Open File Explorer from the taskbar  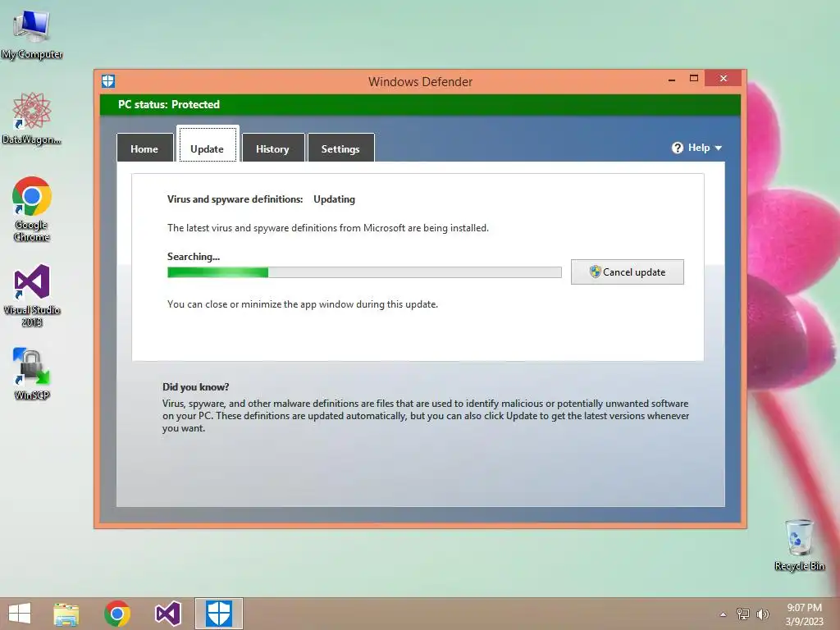[66, 614]
